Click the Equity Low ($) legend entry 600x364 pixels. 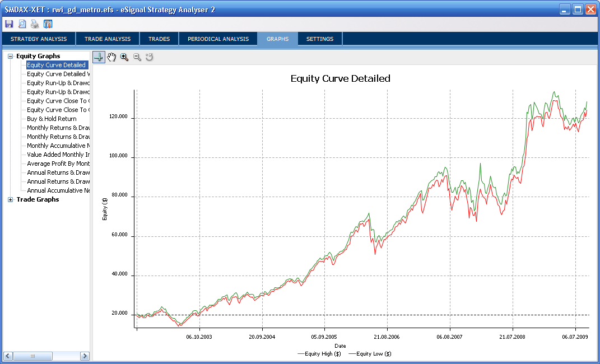(x=370, y=354)
